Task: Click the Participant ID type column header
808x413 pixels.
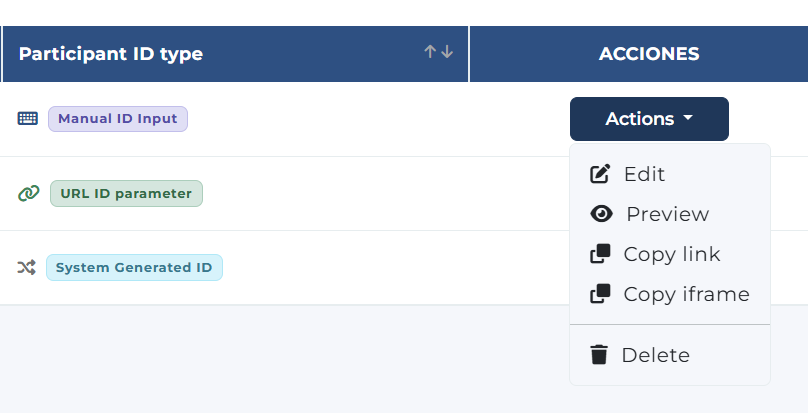Action: pyautogui.click(x=111, y=54)
